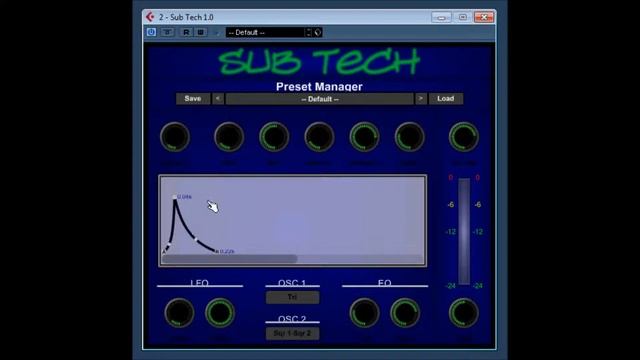Enable Read automation with the R button
Image resolution: width=640 pixels, height=360 pixels.
186,32
